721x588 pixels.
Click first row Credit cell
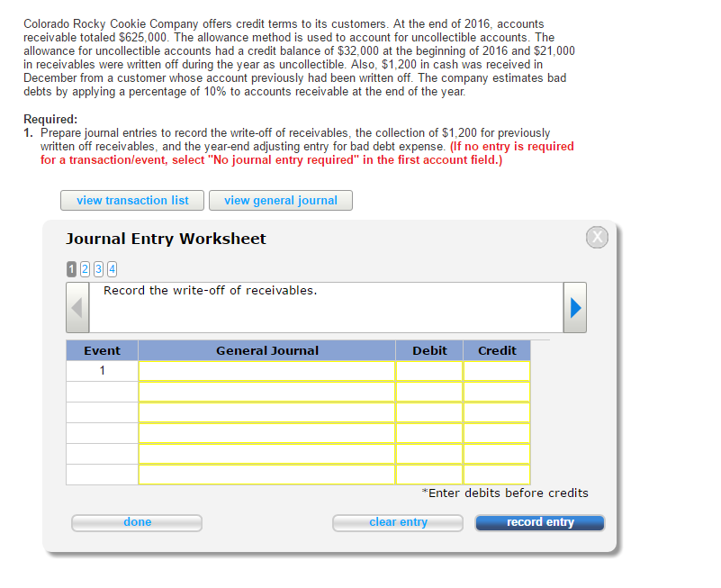497,371
